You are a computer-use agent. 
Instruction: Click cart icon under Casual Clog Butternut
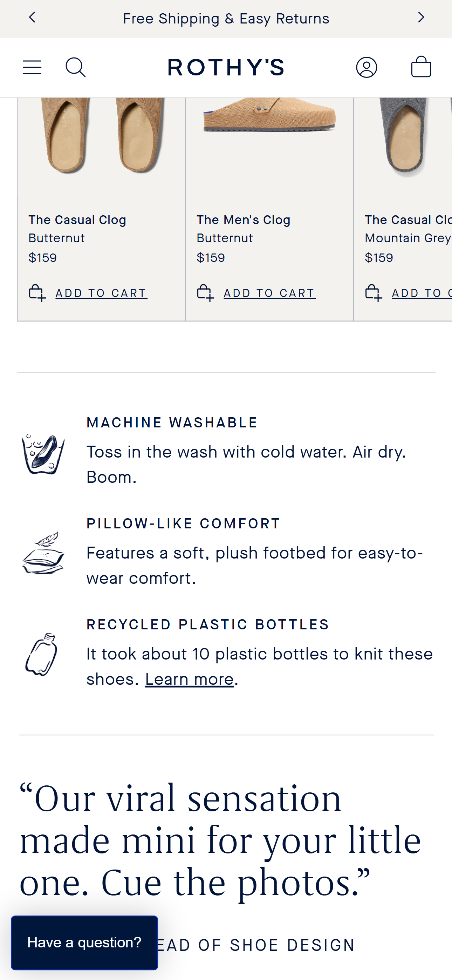37,293
